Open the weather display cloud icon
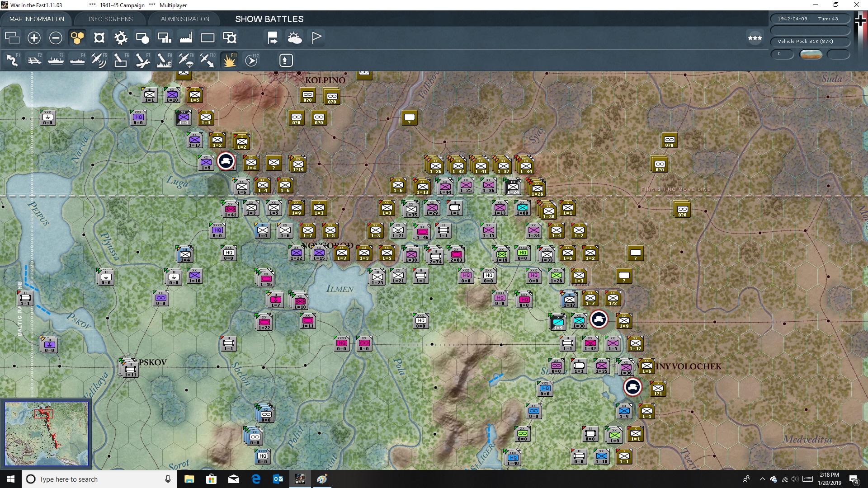Screen dimensions: 868x488 pyautogui.click(x=295, y=38)
